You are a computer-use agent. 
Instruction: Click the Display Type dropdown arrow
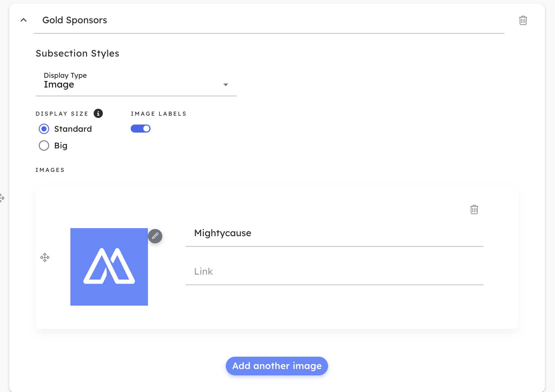[226, 85]
